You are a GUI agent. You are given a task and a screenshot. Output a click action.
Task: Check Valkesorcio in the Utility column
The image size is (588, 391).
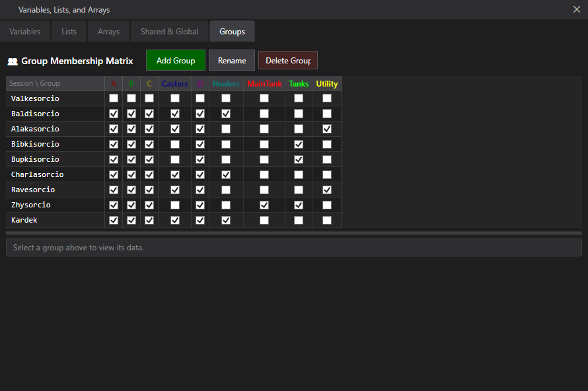[327, 98]
